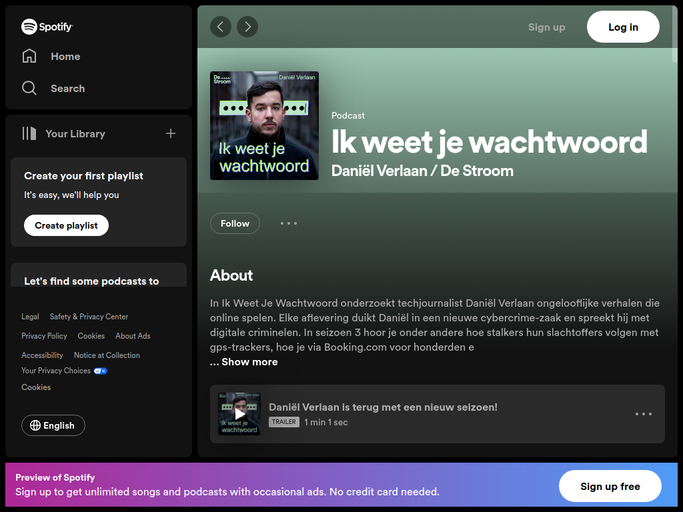
Task: Open the podcast cover art image
Action: (264, 125)
